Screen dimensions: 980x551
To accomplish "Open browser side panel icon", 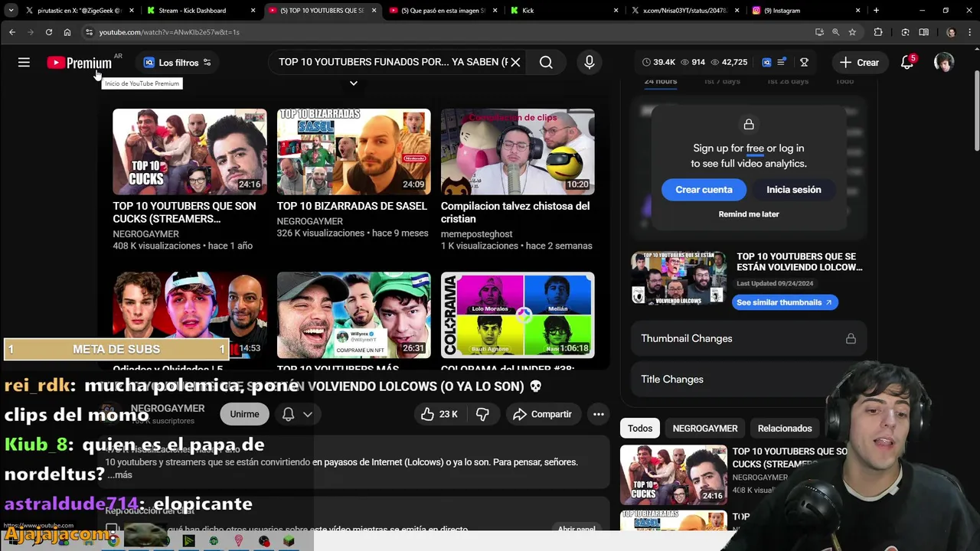I will coord(923,32).
